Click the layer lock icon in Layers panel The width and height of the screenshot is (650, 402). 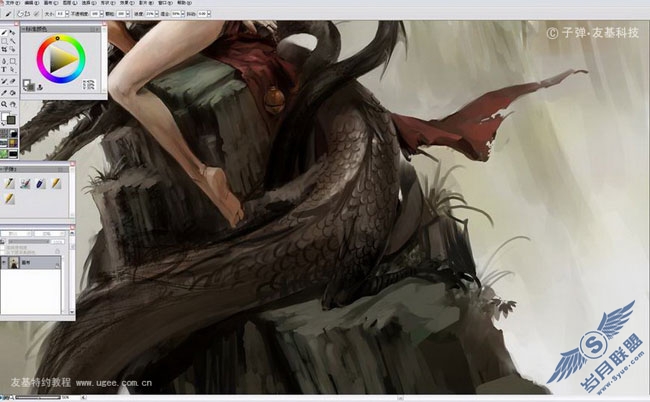[57, 252]
